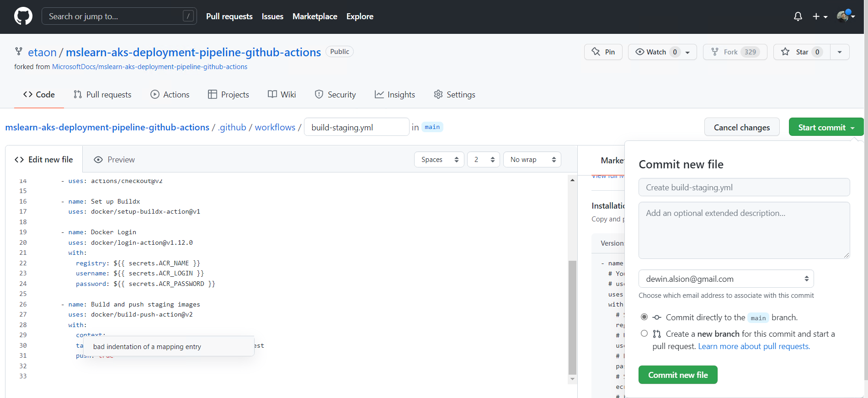
Task: Switch to the Wiki tab
Action: (282, 94)
